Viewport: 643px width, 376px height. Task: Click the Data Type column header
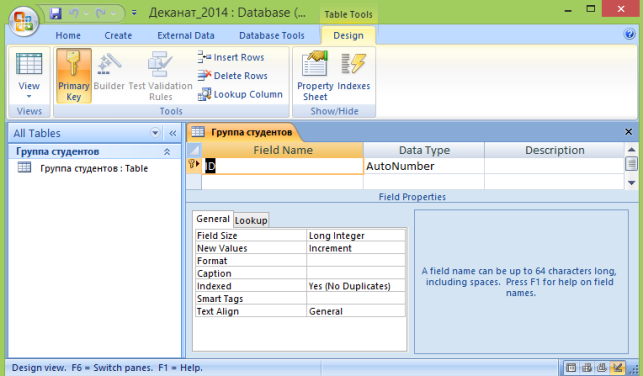424,150
